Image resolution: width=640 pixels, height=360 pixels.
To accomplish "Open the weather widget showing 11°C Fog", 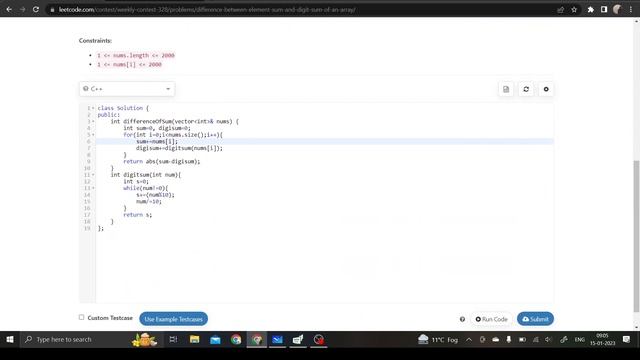I will coord(438,339).
